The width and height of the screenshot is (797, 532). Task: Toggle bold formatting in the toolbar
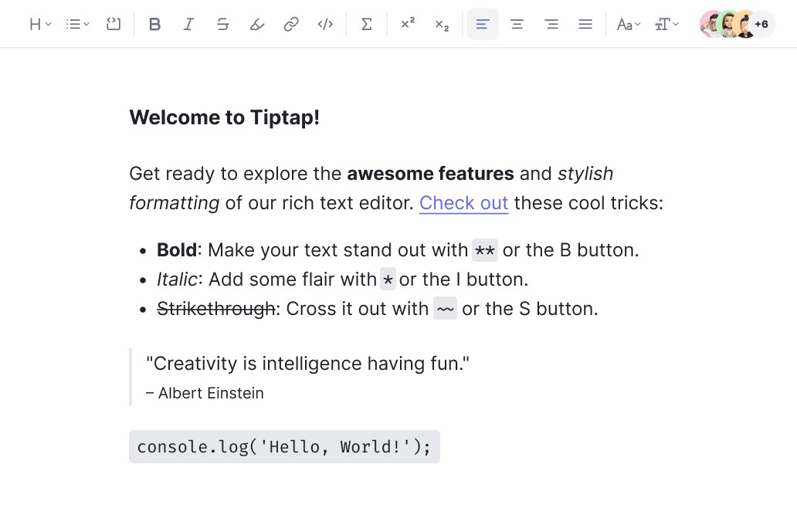(154, 24)
